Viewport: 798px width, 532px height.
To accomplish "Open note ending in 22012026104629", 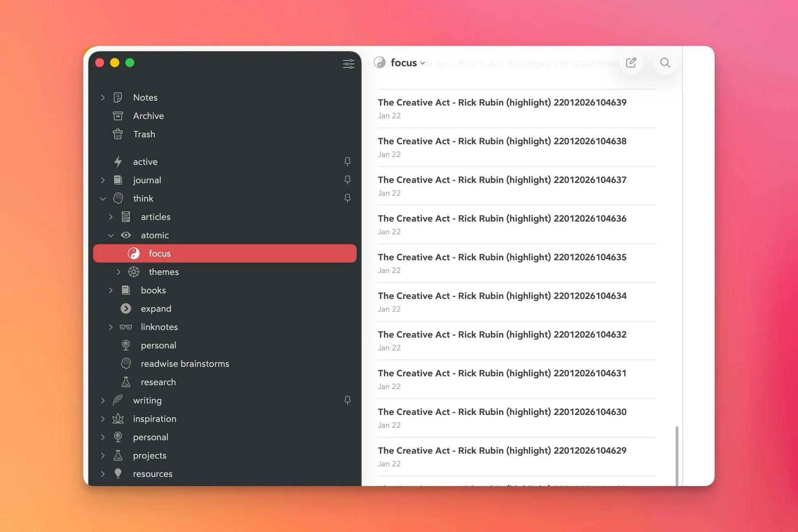I will (x=516, y=457).
